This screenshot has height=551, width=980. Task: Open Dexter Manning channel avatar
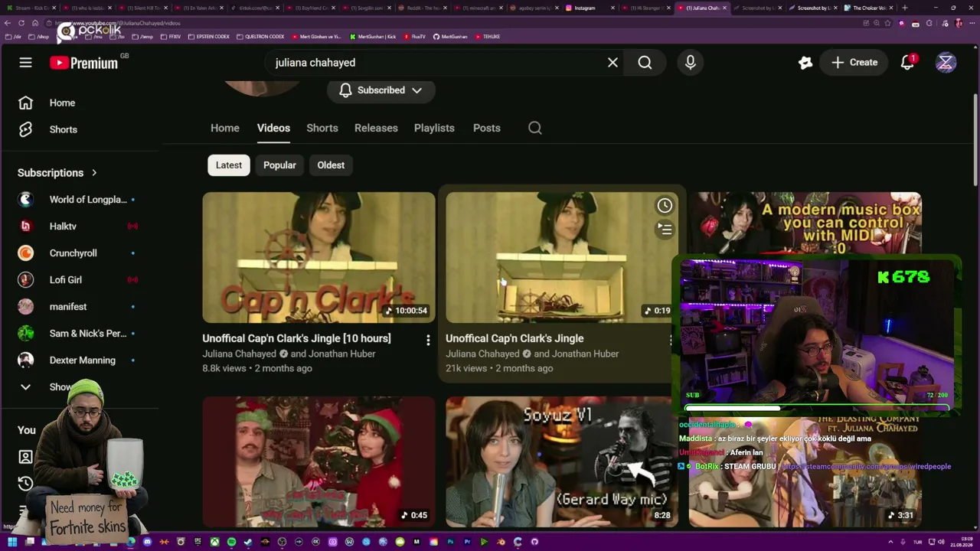[26, 360]
